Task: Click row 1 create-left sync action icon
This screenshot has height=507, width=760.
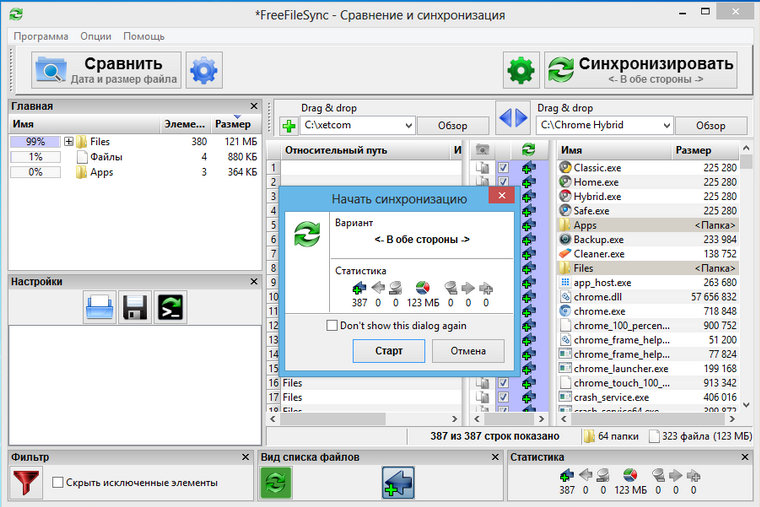Action: [x=528, y=168]
